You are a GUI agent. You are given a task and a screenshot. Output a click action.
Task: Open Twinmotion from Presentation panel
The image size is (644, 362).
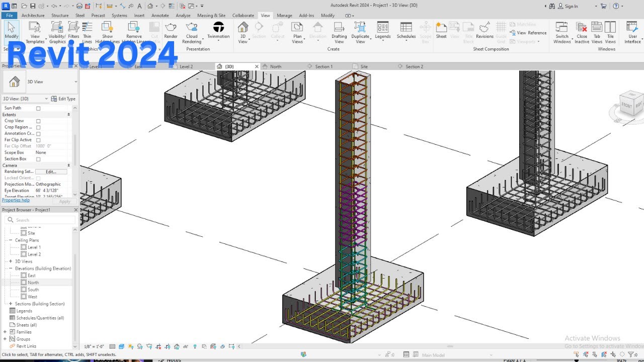coord(218,30)
